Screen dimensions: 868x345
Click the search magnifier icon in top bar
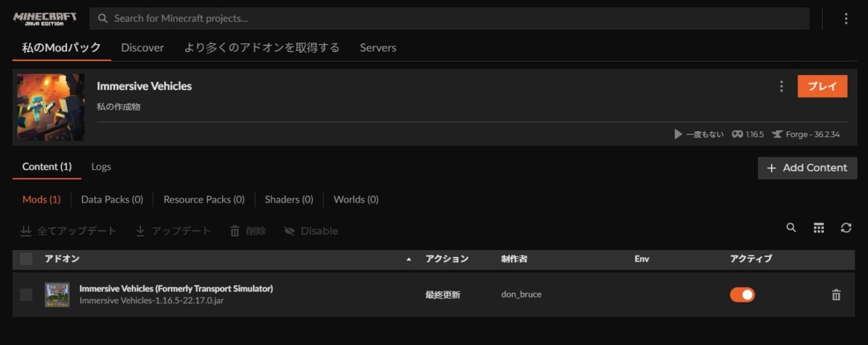(103, 19)
